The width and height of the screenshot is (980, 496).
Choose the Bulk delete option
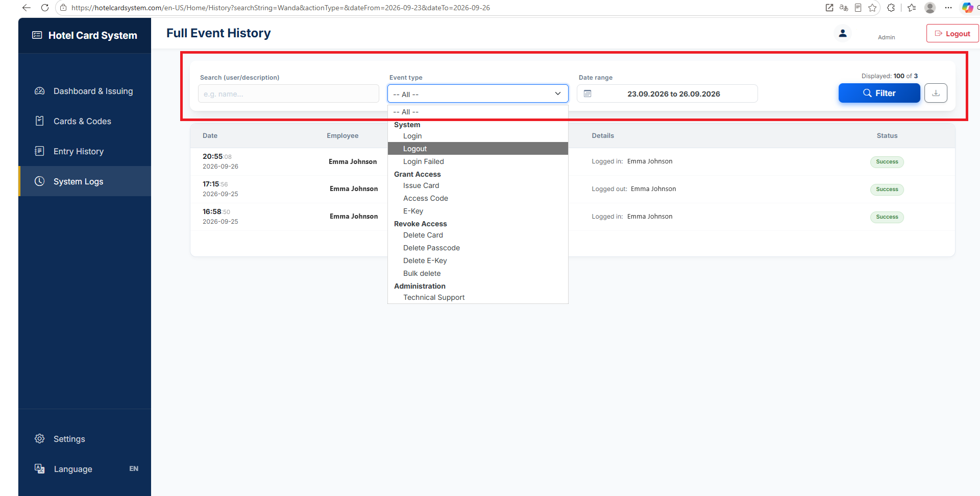[478, 273]
